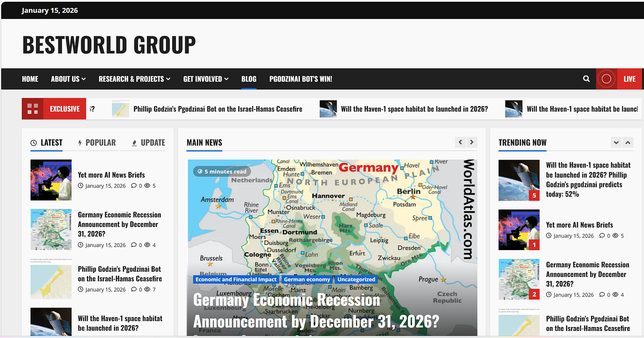Click Trending Germany map thumbnail numbered 2
Viewport: 644px width, 338px height.
point(519,279)
